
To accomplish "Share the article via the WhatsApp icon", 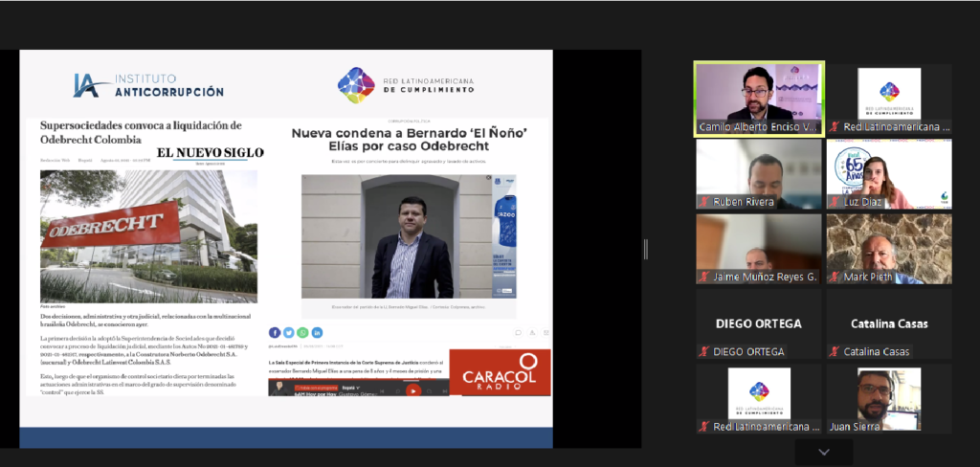I will pos(302,333).
